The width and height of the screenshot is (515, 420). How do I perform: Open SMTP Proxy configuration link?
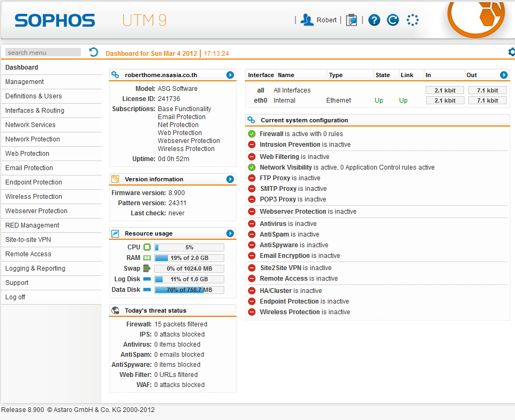point(278,189)
